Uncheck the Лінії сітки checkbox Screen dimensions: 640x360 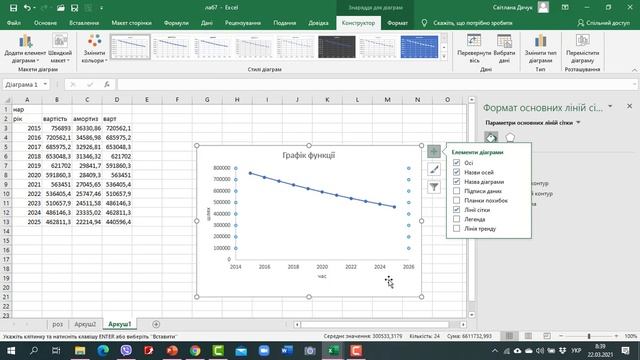456,210
